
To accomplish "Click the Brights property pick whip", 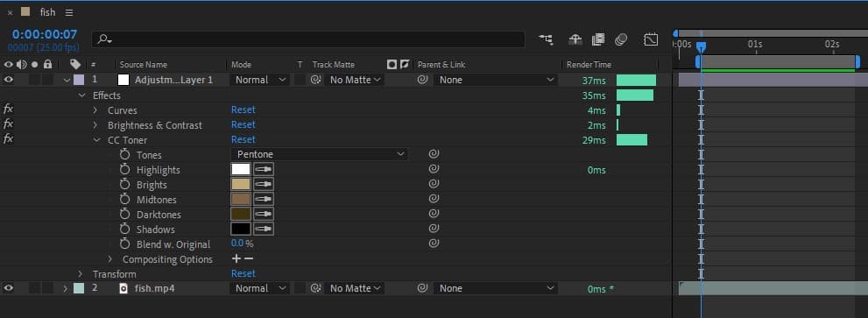I will [x=434, y=184].
